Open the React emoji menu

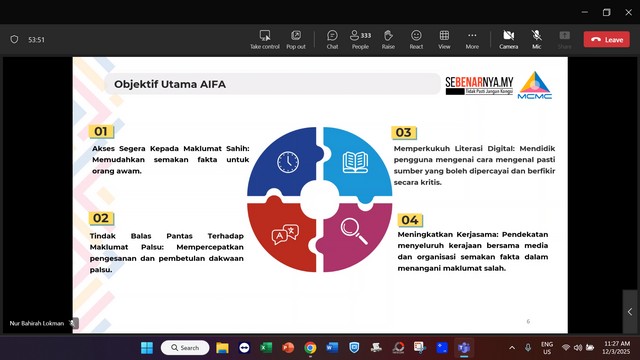(416, 40)
